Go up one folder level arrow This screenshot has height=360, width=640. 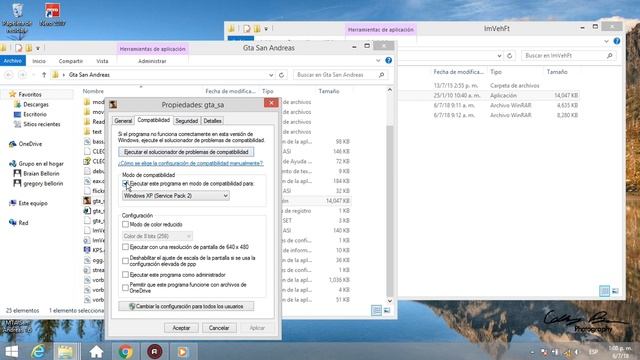(44, 75)
